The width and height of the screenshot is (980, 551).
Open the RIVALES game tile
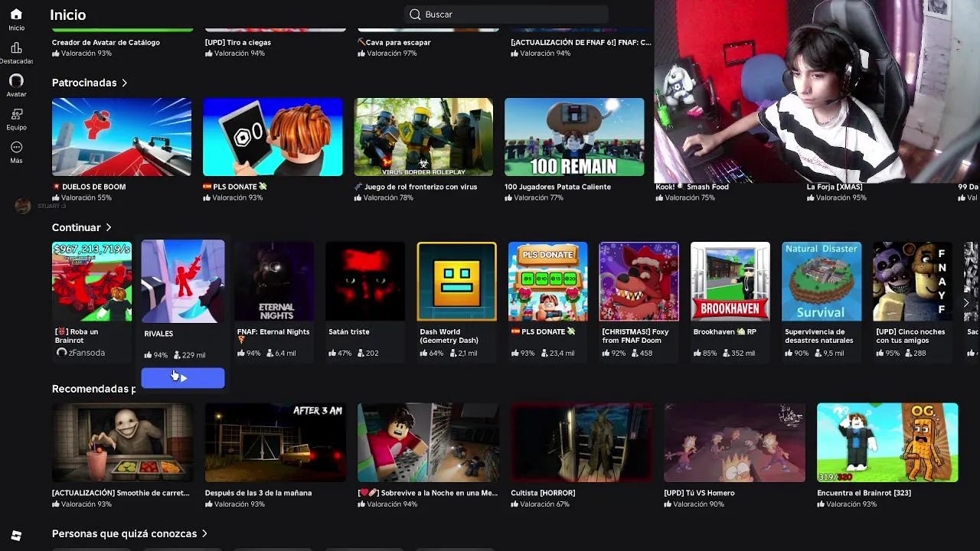click(183, 281)
